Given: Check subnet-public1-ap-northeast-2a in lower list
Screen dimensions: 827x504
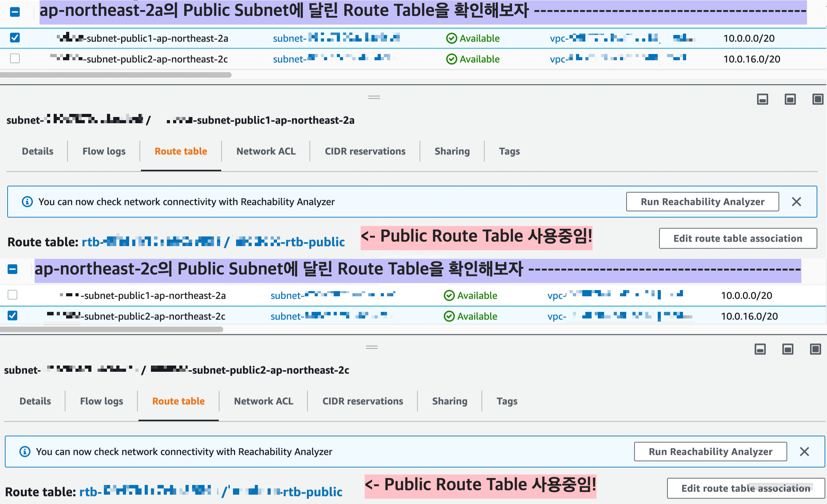Looking at the screenshot, I should (12, 295).
